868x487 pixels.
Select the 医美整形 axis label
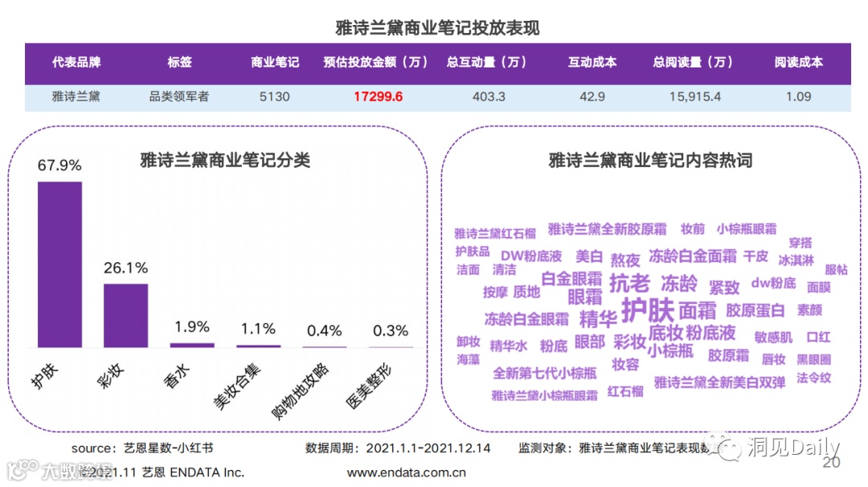(x=368, y=387)
